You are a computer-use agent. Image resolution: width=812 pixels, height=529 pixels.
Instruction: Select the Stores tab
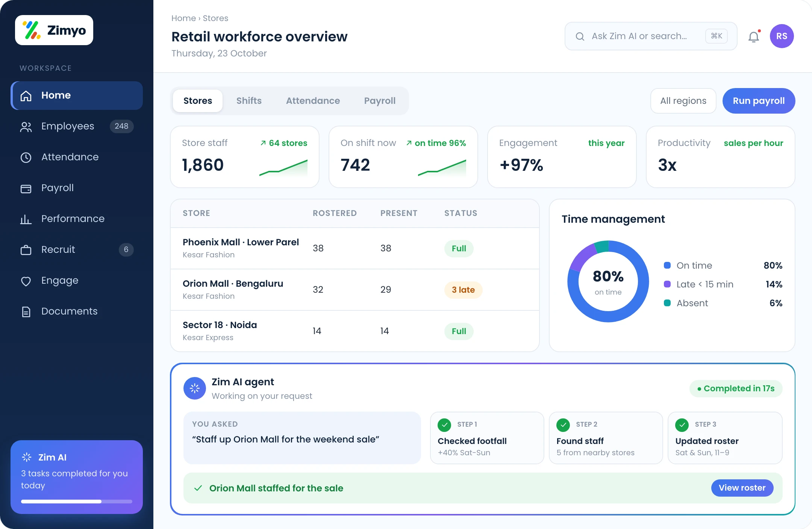(x=198, y=101)
